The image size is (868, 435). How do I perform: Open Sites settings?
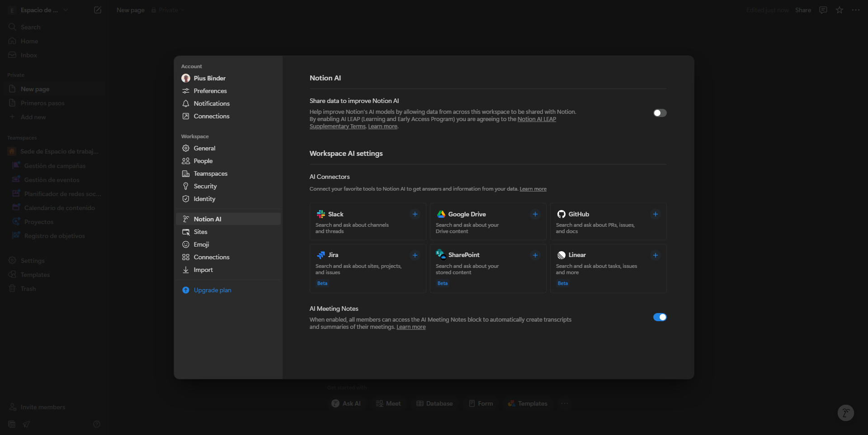tap(228, 232)
